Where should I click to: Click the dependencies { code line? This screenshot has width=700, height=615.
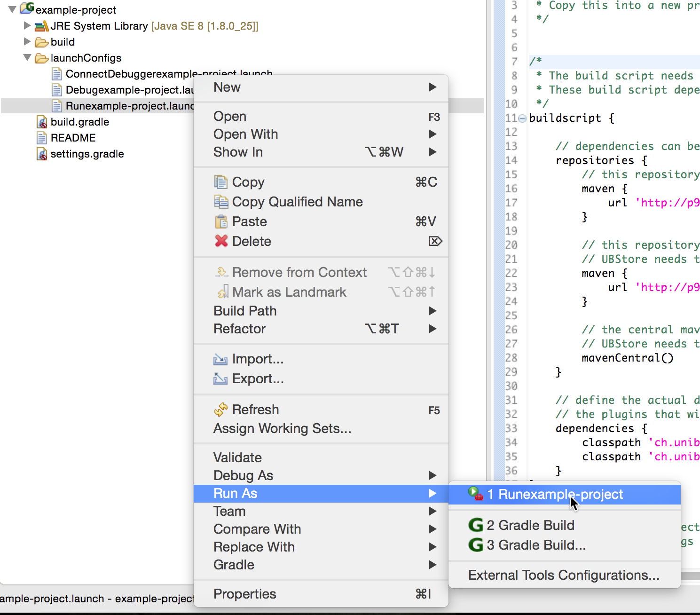pos(601,428)
